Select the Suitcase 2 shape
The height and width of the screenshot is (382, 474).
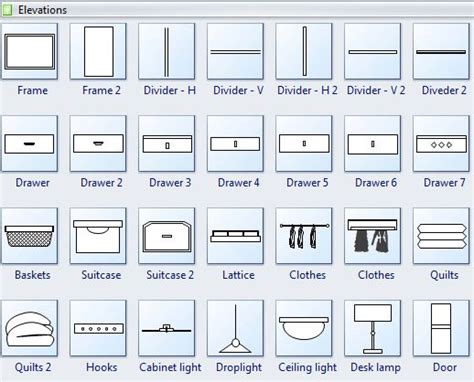click(167, 236)
